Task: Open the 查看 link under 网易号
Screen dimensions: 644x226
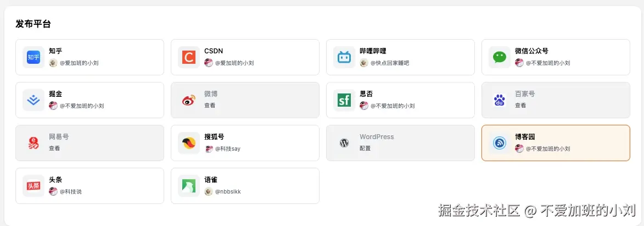Action: [54, 148]
